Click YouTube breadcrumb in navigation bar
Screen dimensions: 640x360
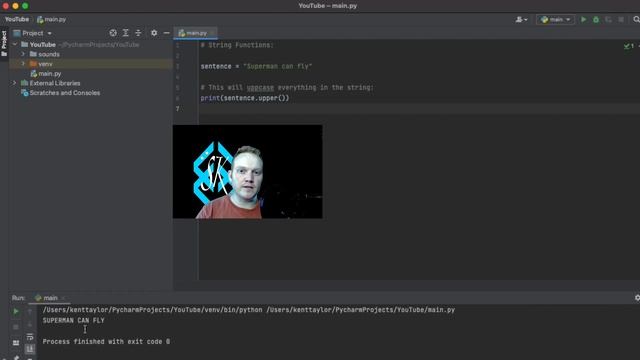(17, 20)
